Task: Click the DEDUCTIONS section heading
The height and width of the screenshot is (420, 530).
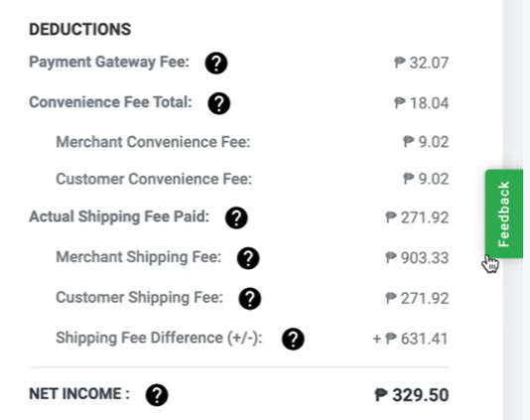Action: 80,29
